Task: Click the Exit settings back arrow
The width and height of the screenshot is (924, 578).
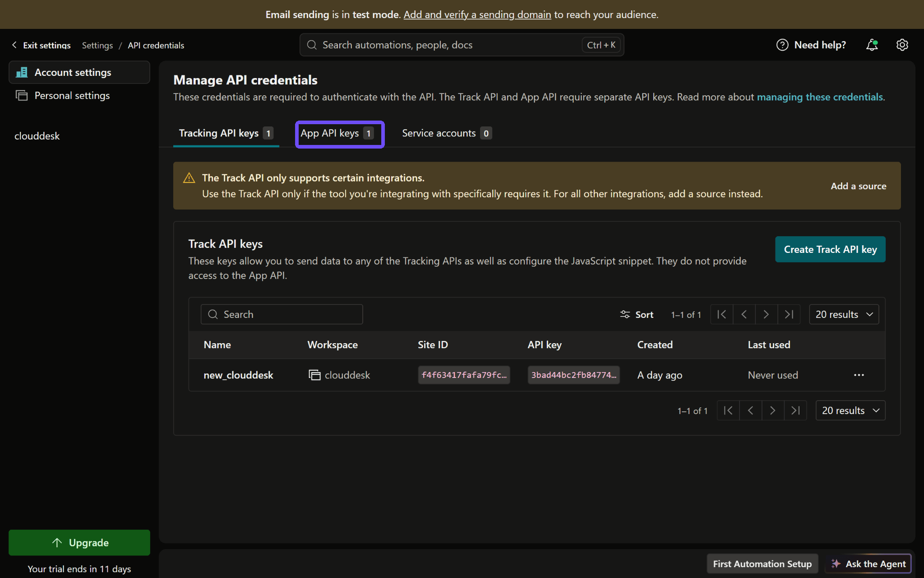Action: 14,45
